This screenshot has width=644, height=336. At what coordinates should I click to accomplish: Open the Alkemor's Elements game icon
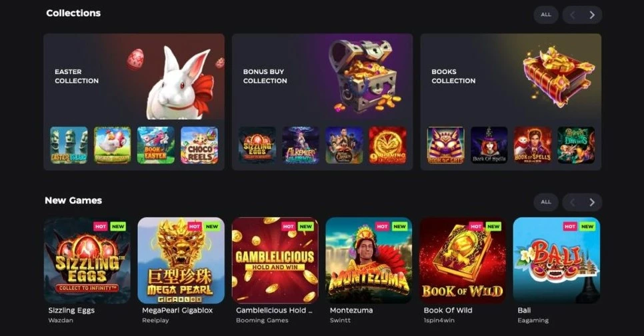pyautogui.click(x=301, y=145)
